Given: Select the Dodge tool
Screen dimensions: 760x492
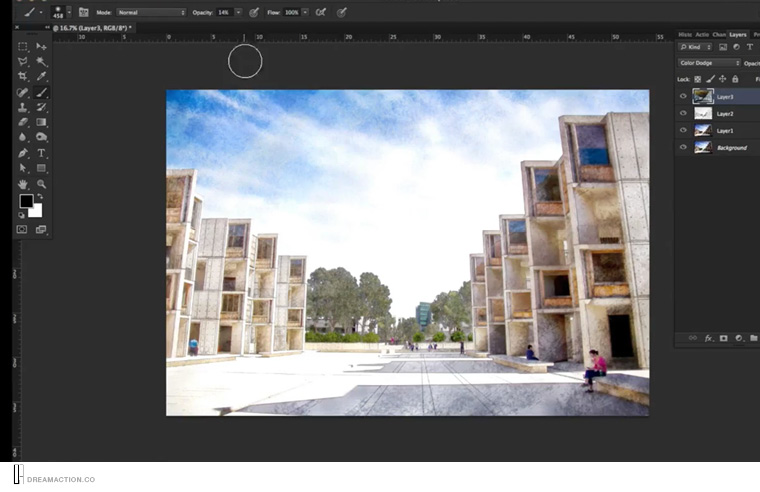Looking at the screenshot, I should coord(41,137).
